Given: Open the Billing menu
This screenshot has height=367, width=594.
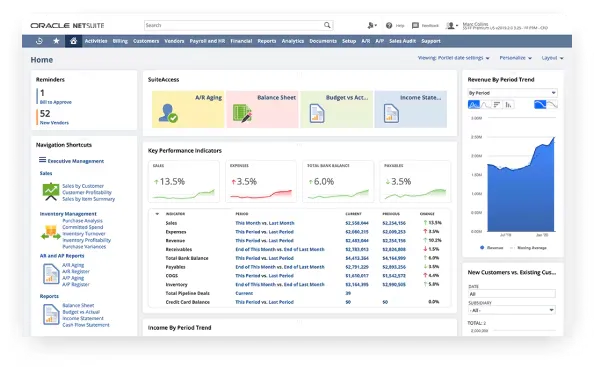Looking at the screenshot, I should click(120, 41).
